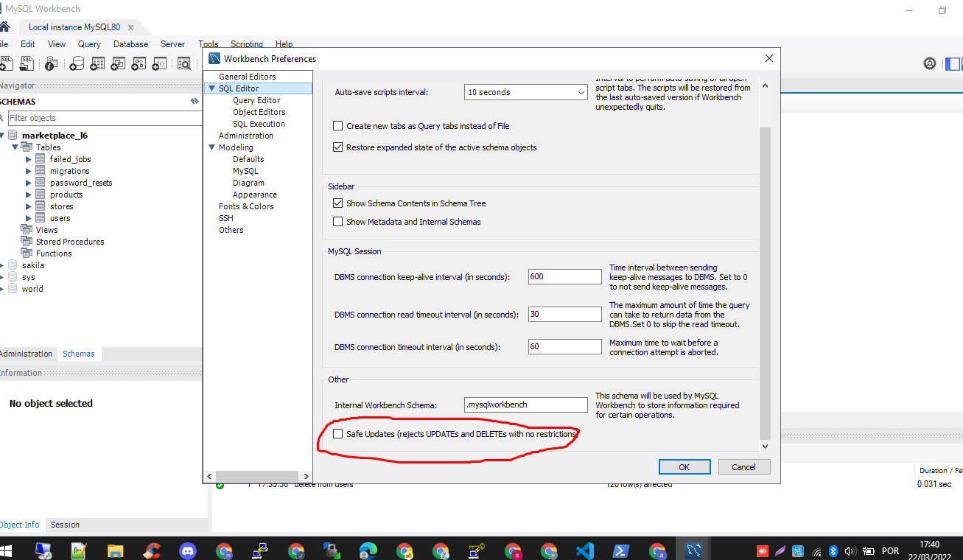Screen dimensions: 963x560
Task: Click the create new view icon
Action: 117,64
